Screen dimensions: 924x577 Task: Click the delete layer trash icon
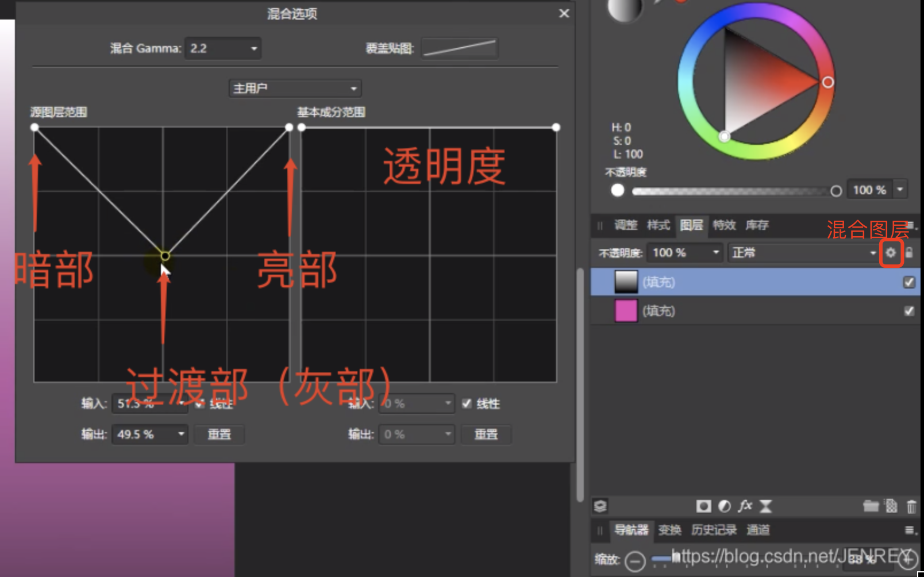coord(912,506)
